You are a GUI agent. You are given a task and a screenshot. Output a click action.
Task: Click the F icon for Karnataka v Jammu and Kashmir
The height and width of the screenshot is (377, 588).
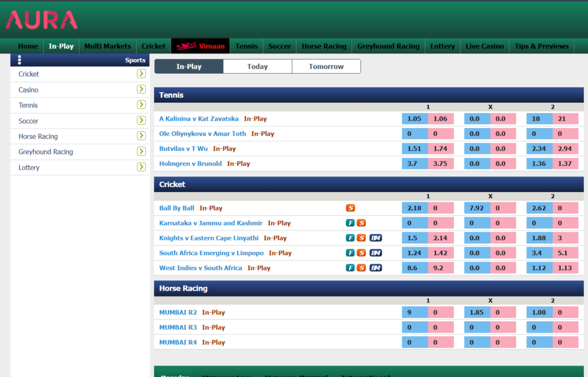[350, 223]
